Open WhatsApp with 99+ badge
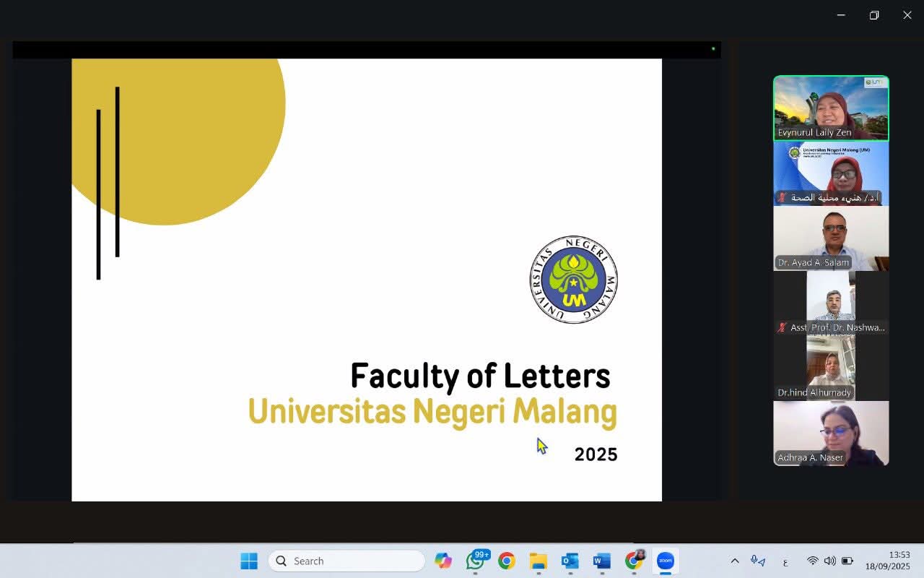924x578 pixels. point(476,560)
